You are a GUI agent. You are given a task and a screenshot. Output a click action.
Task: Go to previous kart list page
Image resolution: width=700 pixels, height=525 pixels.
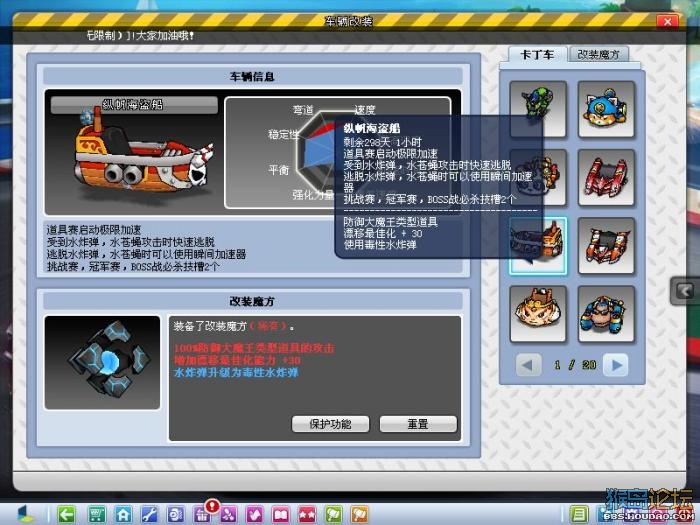click(x=528, y=365)
